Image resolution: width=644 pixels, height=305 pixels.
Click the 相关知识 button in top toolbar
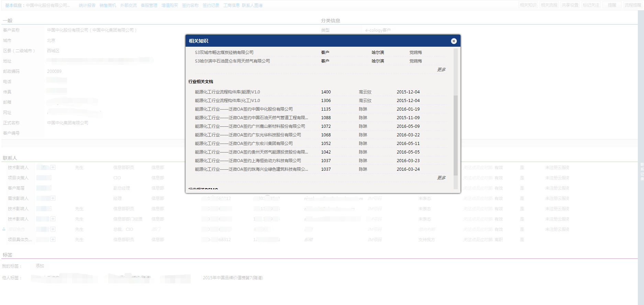pos(528,5)
